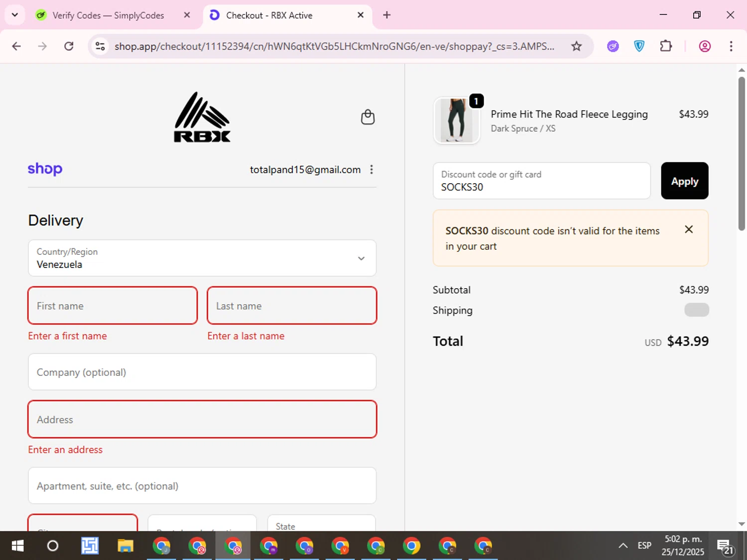Show hidden system tray icons
This screenshot has width=747, height=560.
point(622,546)
